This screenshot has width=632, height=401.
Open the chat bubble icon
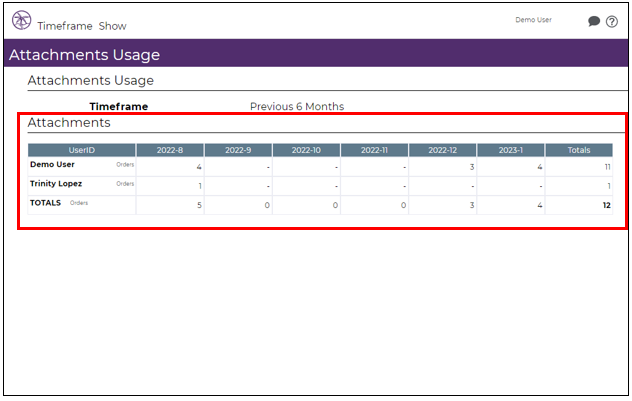[x=594, y=21]
